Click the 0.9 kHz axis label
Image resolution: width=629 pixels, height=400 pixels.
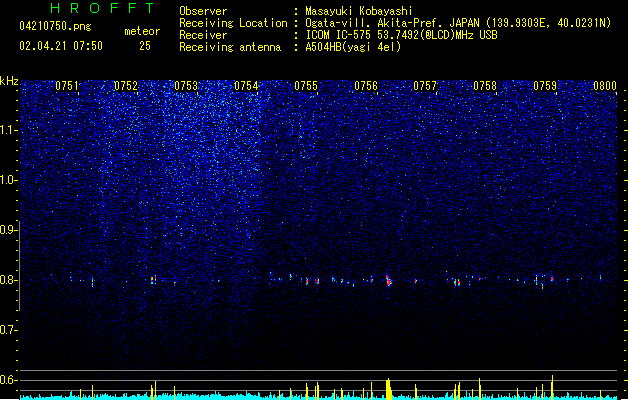[8, 230]
